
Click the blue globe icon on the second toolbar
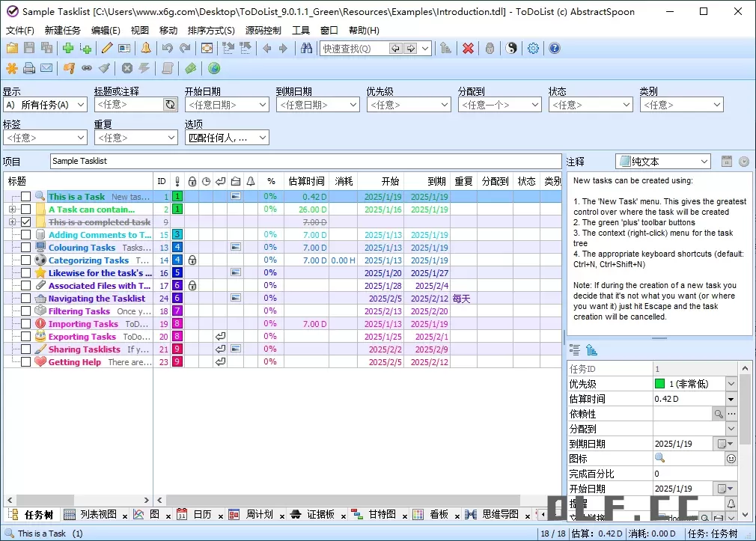tap(214, 68)
